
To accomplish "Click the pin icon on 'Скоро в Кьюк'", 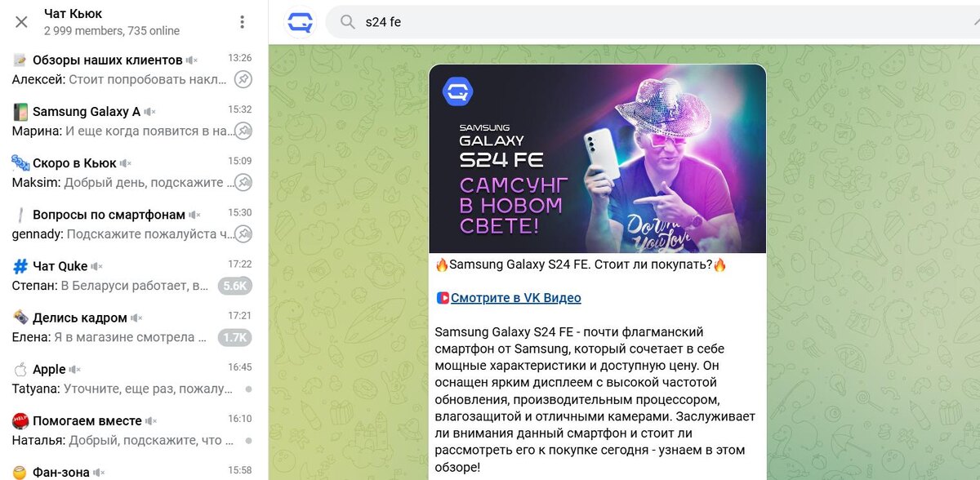I will 243,182.
